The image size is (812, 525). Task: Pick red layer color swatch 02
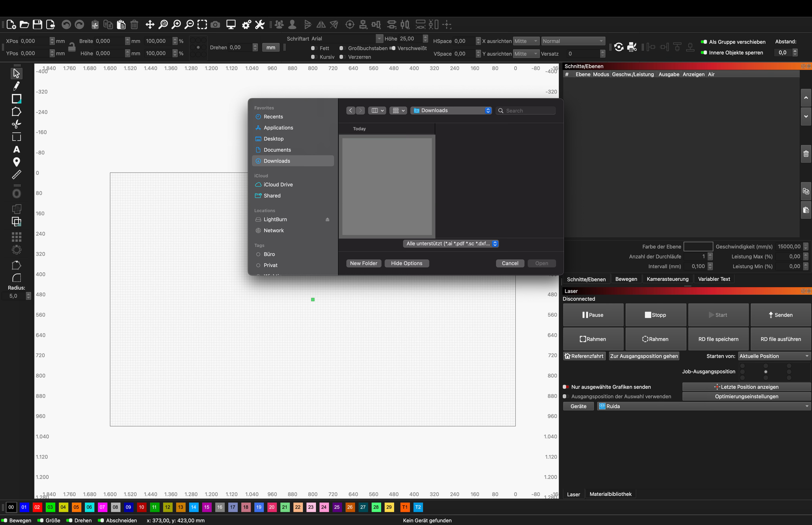(37, 507)
